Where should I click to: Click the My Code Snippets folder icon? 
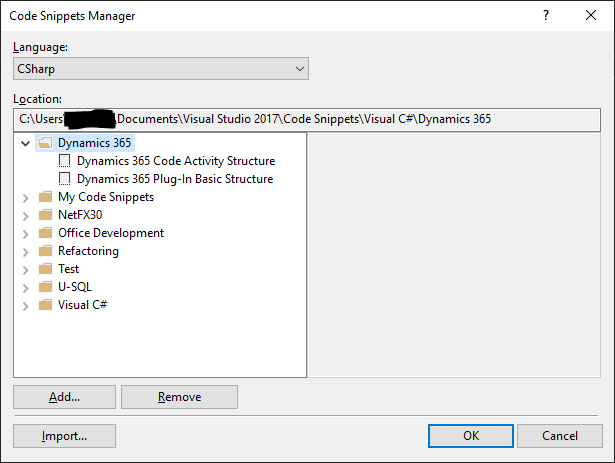[45, 197]
